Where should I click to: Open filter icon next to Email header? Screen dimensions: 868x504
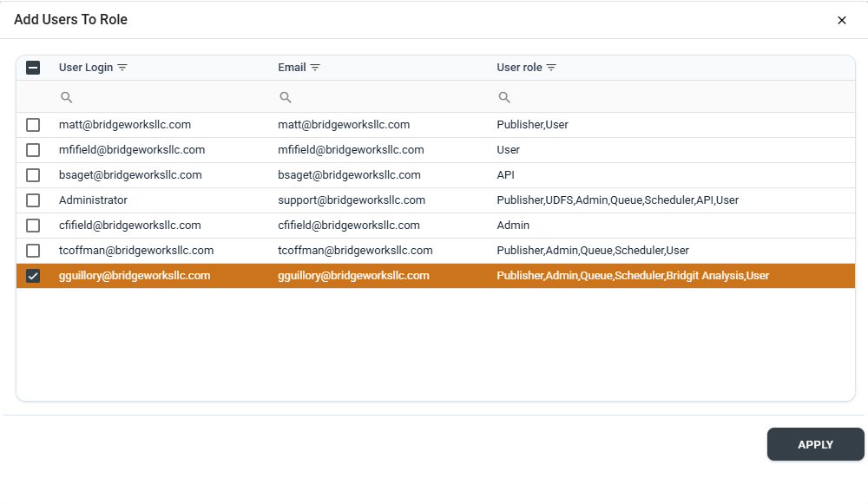click(315, 68)
